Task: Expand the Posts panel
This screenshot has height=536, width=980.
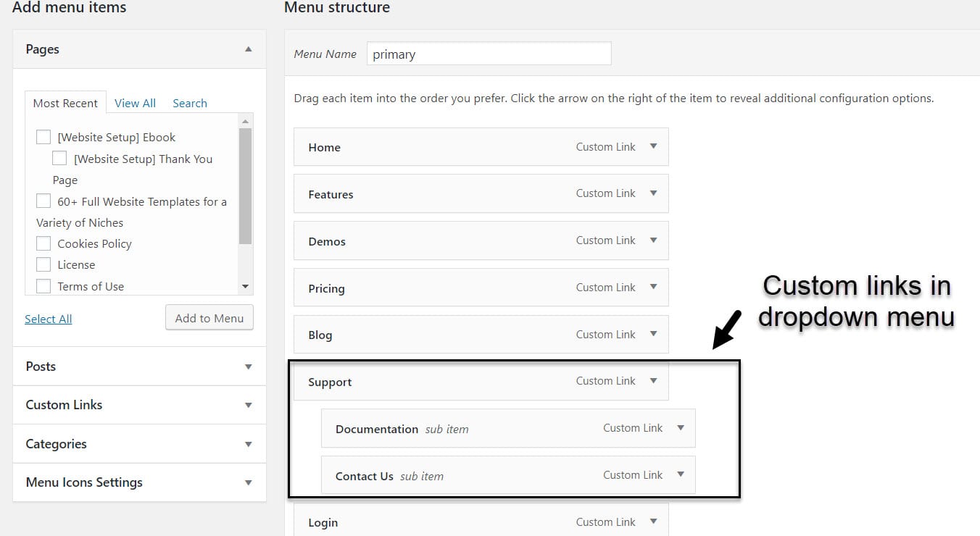Action: pos(249,367)
